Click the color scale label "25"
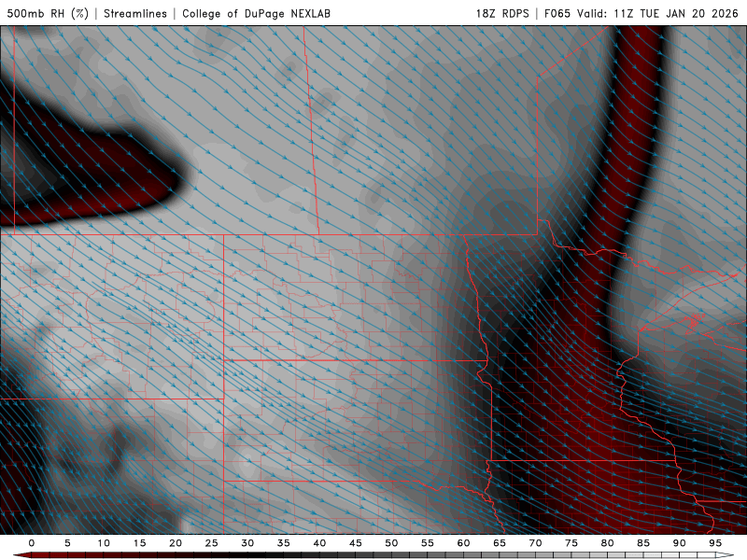The height and width of the screenshot is (560, 747). [x=212, y=543]
